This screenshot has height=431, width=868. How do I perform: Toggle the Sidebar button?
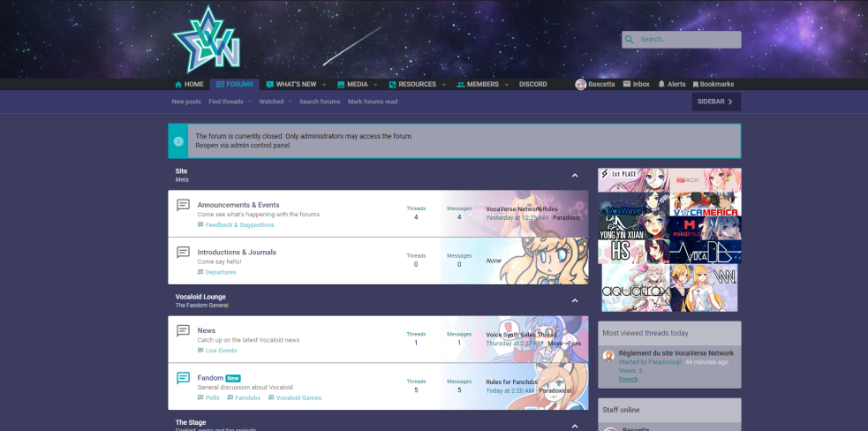[716, 102]
